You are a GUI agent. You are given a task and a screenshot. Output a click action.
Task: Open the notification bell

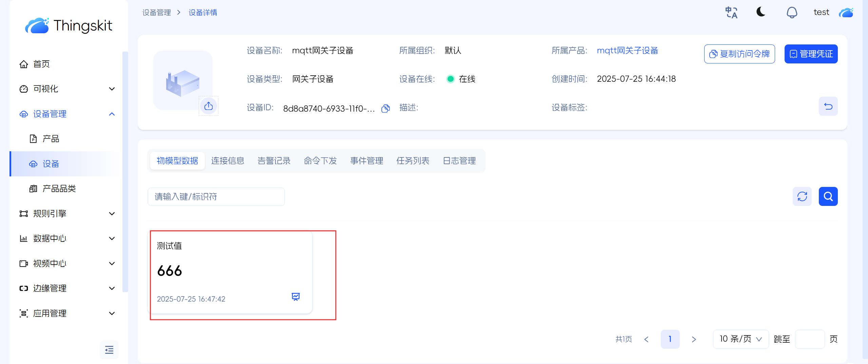pyautogui.click(x=792, y=13)
